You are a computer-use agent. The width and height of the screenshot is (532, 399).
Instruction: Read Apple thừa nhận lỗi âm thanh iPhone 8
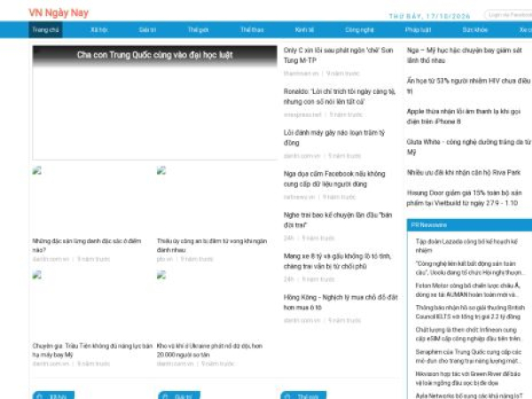(x=464, y=116)
